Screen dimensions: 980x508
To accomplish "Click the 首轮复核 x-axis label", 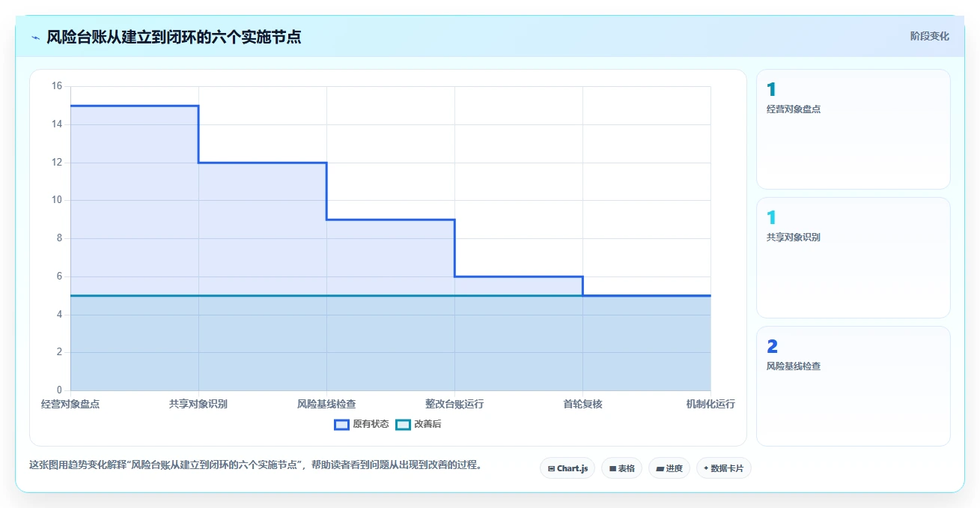I will pyautogui.click(x=582, y=404).
